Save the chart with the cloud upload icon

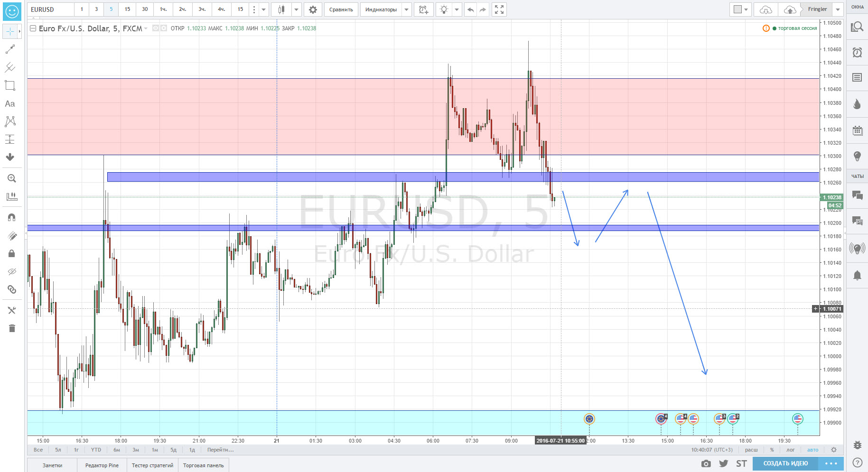(x=790, y=9)
